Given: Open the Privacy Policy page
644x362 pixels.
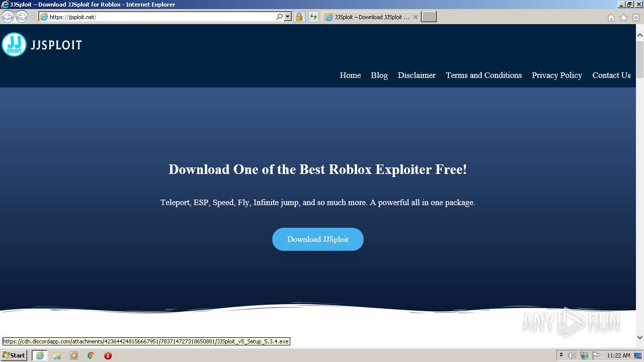Looking at the screenshot, I should pos(557,75).
